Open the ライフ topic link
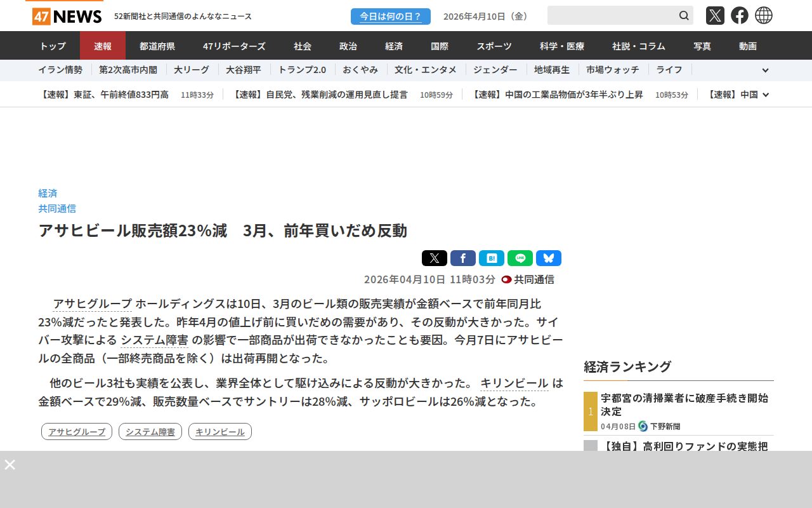Screen dimensions: 812x508 pos(669,70)
